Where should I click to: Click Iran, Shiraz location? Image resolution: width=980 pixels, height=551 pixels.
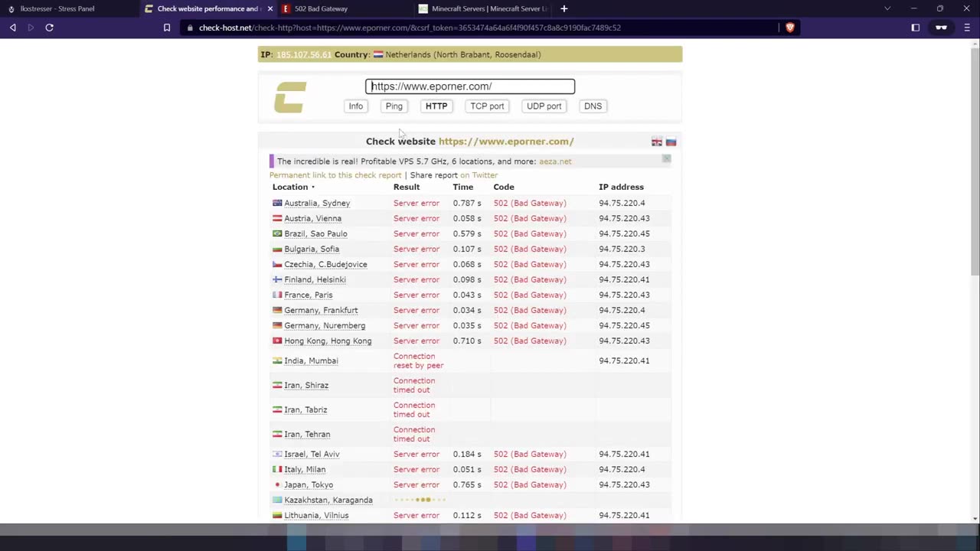[306, 385]
